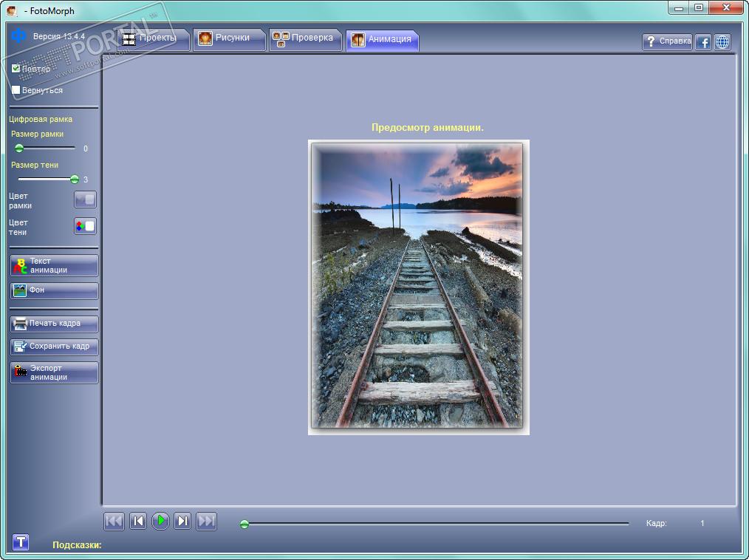Click the animation preview image
The width and height of the screenshot is (749, 560).
coord(418,287)
